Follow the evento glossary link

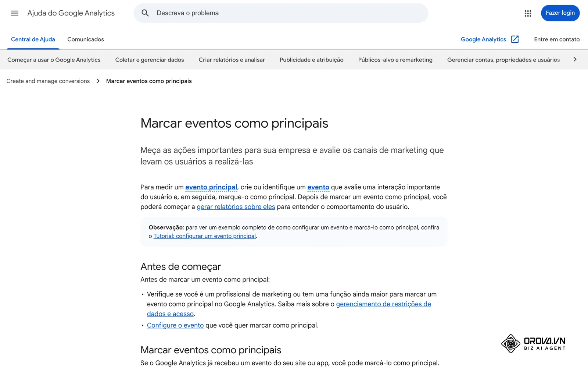tap(318, 187)
